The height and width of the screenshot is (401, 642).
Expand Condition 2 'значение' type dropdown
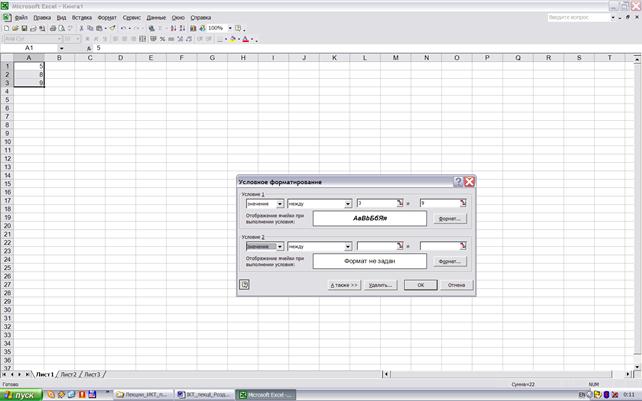click(280, 246)
